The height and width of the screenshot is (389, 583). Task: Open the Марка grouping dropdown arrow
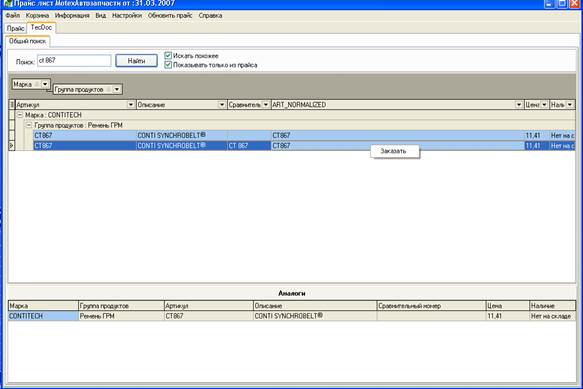[x=45, y=84]
